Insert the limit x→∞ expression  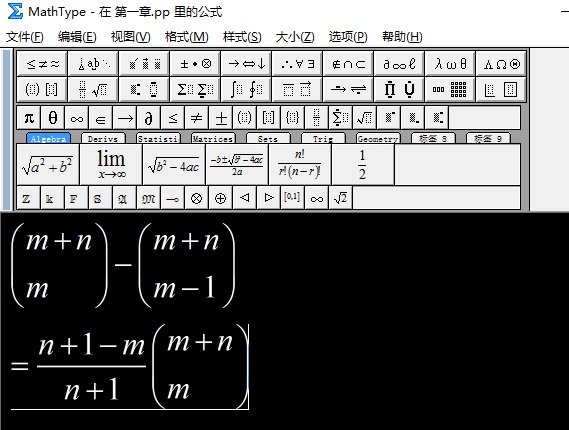(x=111, y=164)
